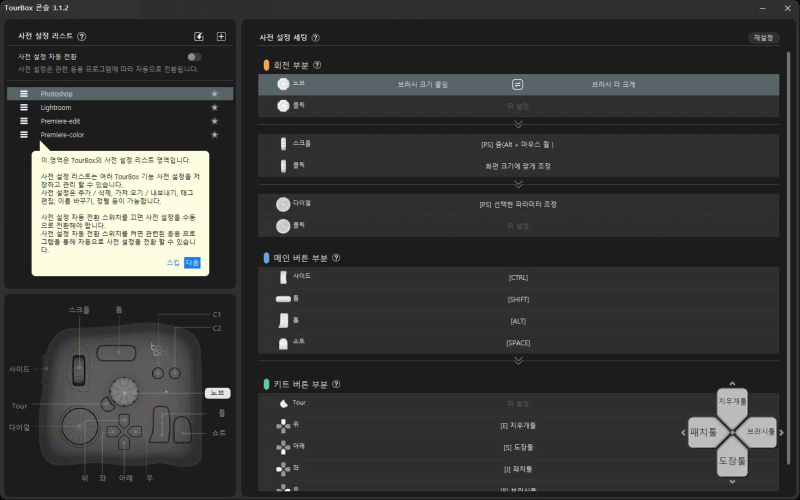The width and height of the screenshot is (800, 500).
Task: Click the [J] 패치툴 assignment
Action: pyautogui.click(x=518, y=469)
